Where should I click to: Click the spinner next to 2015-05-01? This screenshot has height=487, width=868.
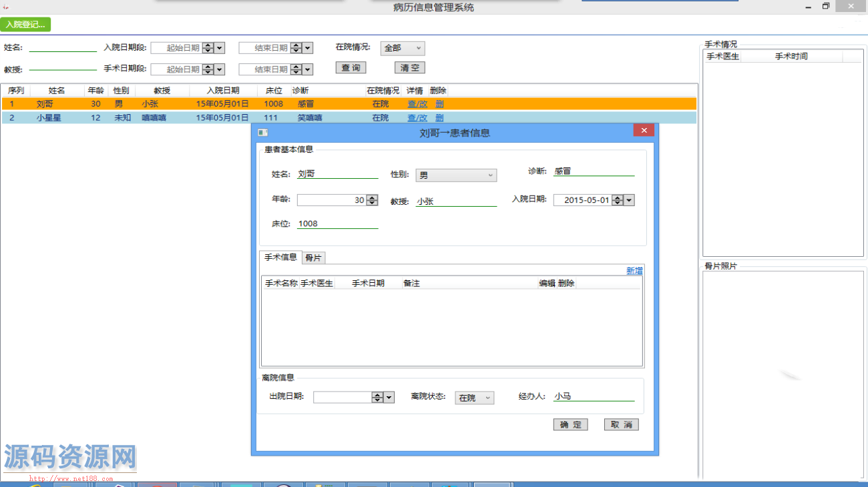(618, 200)
